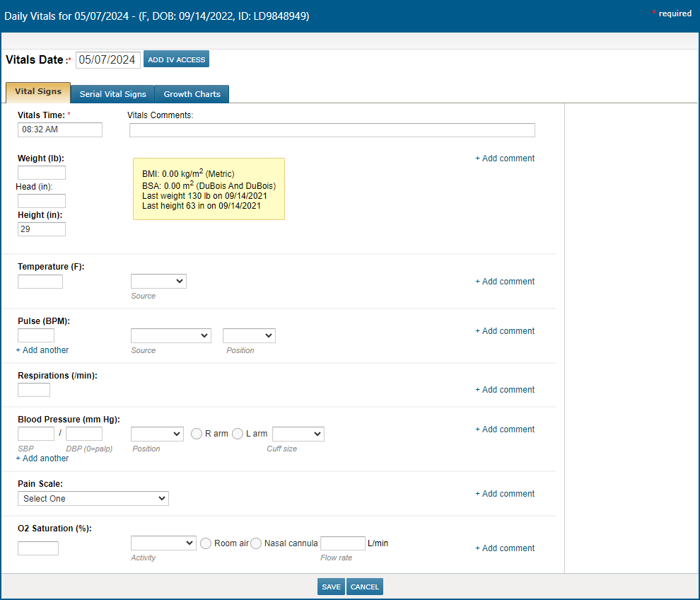Add another pulse reading
Image resolution: width=700 pixels, height=600 pixels.
click(42, 350)
